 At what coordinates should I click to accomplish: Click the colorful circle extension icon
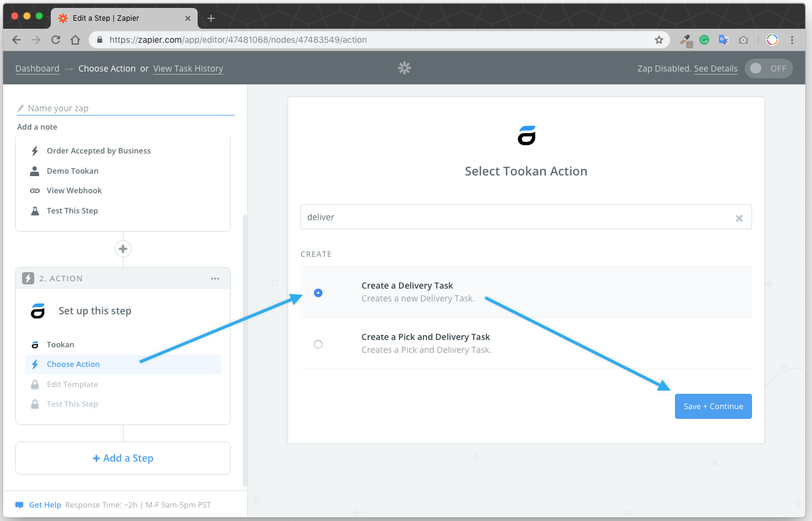pos(772,40)
